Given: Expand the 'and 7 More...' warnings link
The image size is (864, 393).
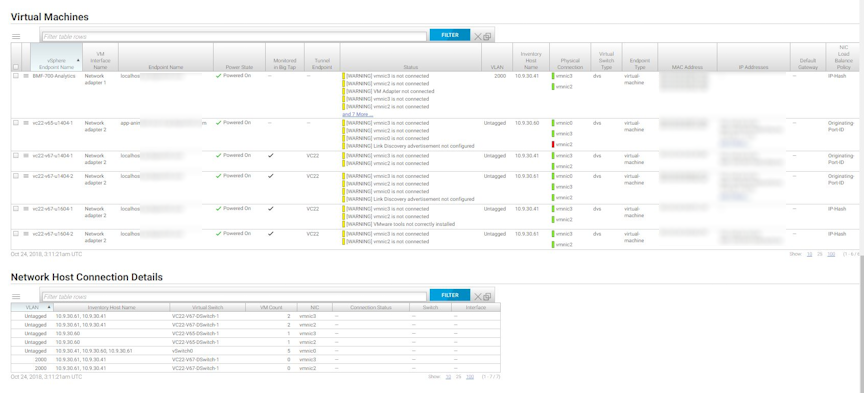Looking at the screenshot, I should (357, 115).
